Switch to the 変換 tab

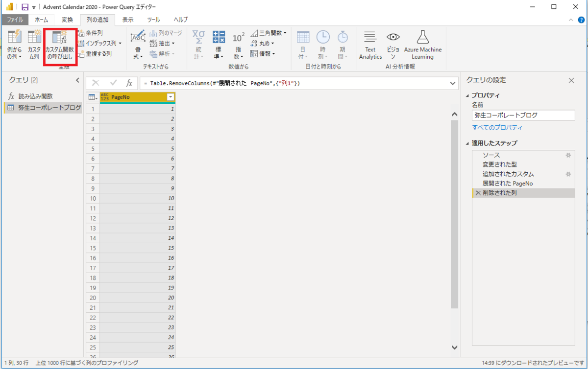point(67,20)
